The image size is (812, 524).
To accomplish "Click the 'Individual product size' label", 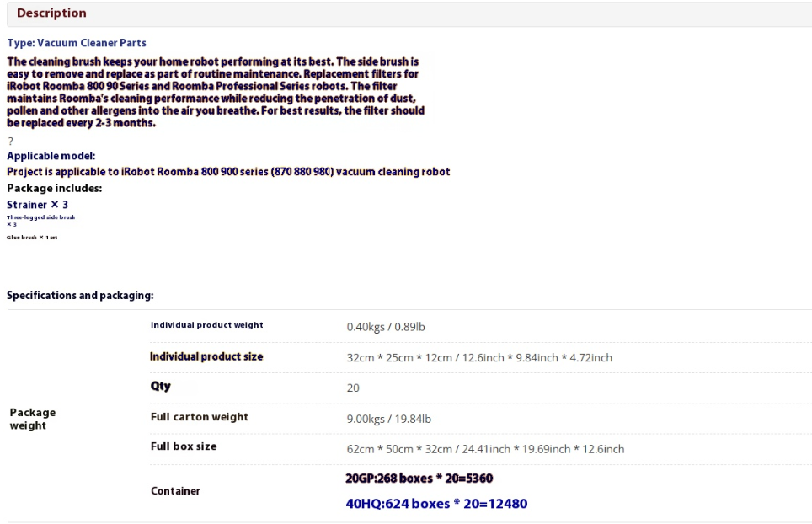I will (x=206, y=356).
